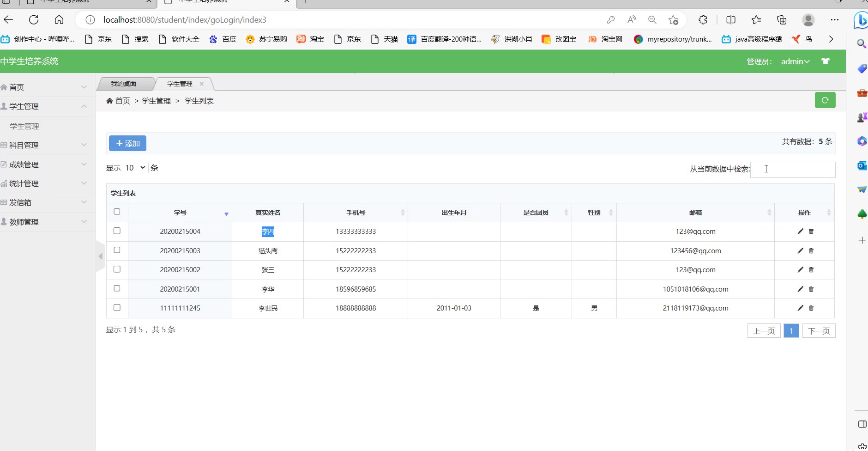Open 学生管理 submenu item in sidebar
The width and height of the screenshot is (868, 451).
pyautogui.click(x=24, y=126)
